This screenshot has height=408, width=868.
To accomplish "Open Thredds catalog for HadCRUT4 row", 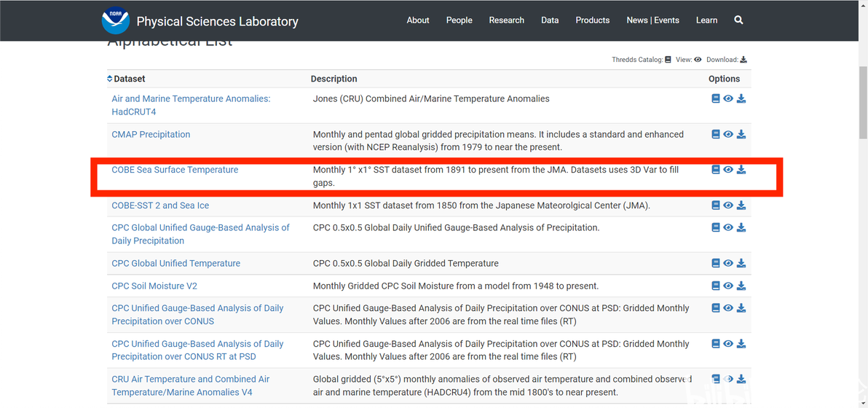I will pos(716,98).
